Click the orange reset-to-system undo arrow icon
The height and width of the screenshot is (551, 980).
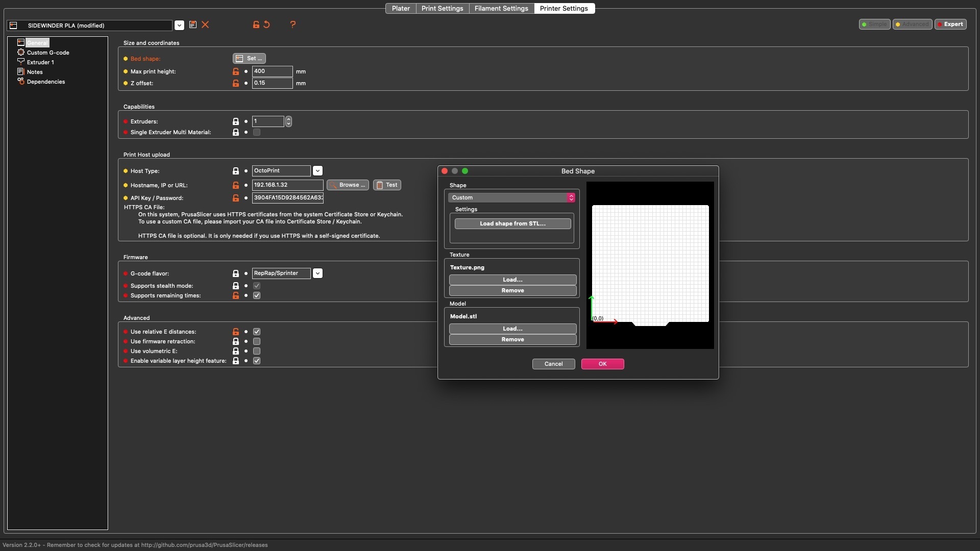(x=266, y=24)
